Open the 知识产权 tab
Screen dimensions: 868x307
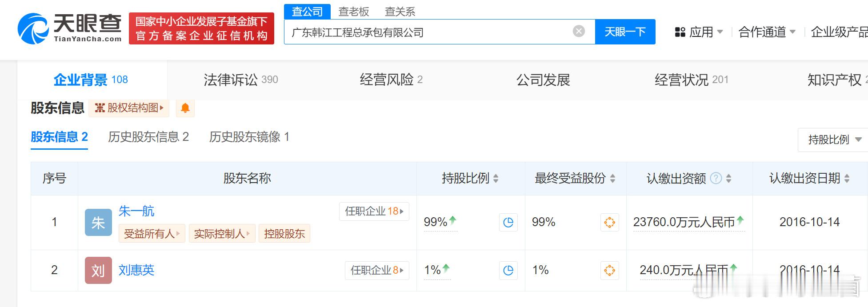tap(837, 80)
